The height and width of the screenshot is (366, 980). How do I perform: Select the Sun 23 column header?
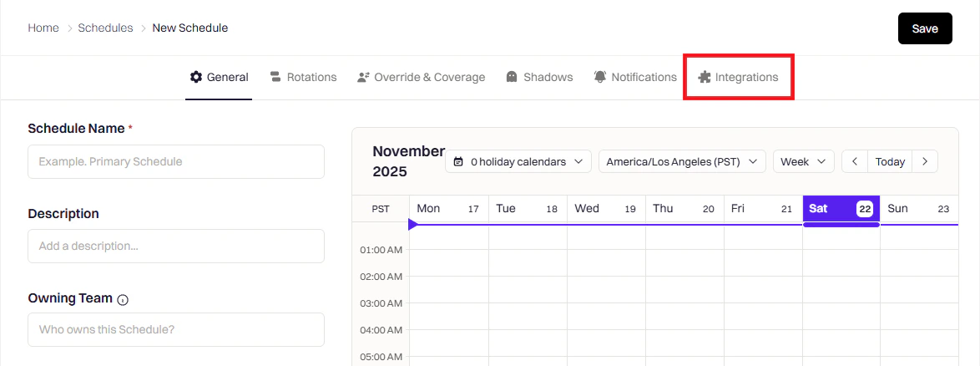click(919, 208)
